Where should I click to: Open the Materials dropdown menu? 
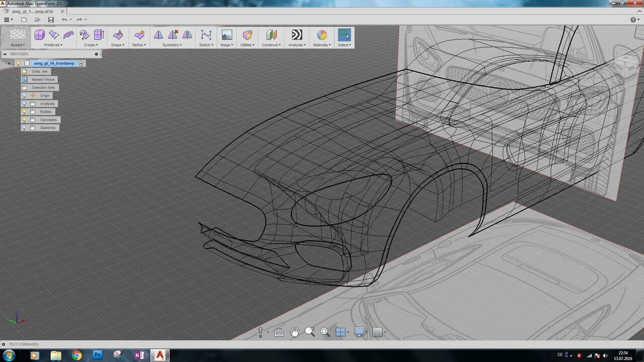pos(322,45)
